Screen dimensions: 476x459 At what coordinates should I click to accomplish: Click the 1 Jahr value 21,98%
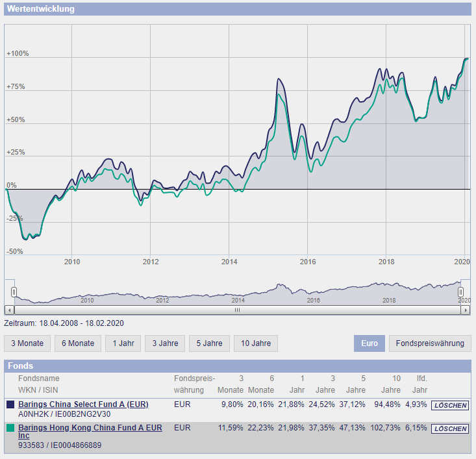click(291, 428)
